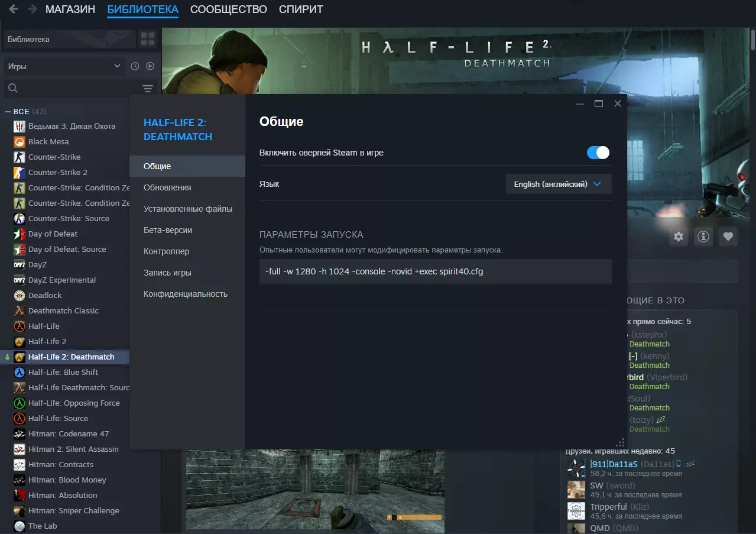Collapse the ВСЕ games category

(x=8, y=111)
